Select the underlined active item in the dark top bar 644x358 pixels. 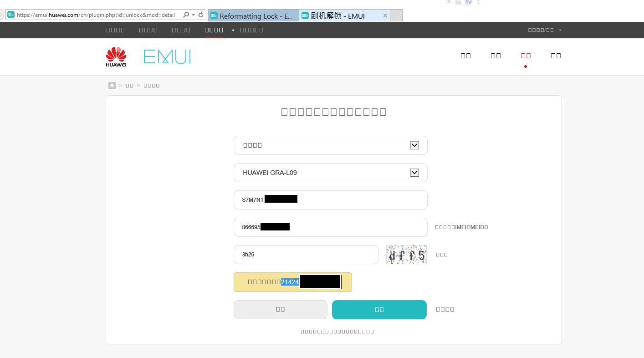(214, 30)
